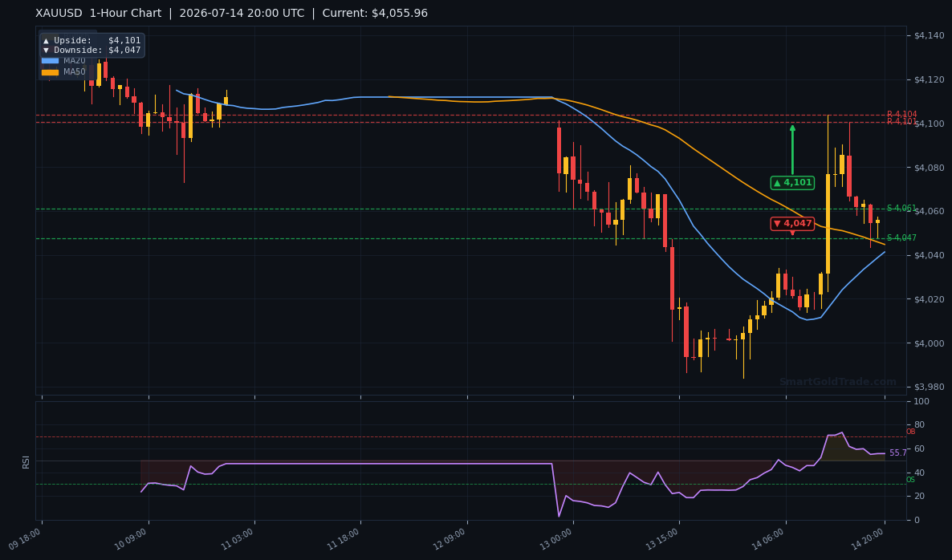Click the RSI axis value 100
This screenshot has height=560, width=952.
[x=921, y=402]
